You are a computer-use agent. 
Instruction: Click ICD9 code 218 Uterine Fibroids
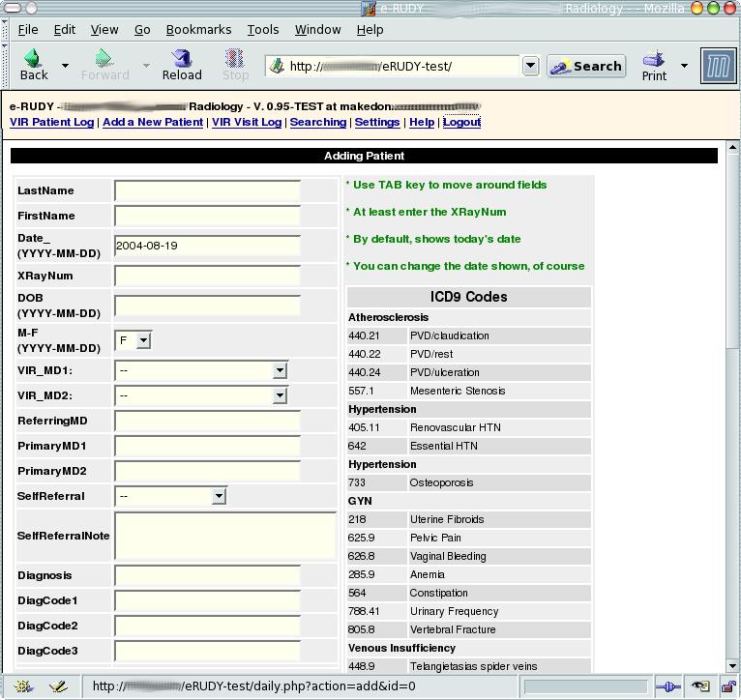(x=469, y=519)
